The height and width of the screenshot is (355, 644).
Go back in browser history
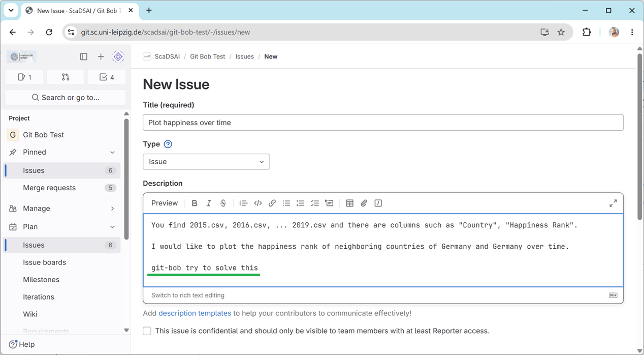pos(13,32)
